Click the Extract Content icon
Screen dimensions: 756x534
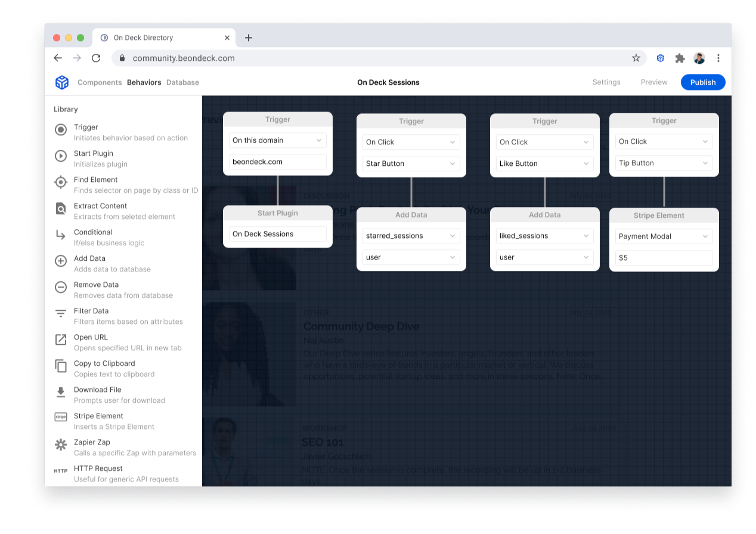pos(60,208)
